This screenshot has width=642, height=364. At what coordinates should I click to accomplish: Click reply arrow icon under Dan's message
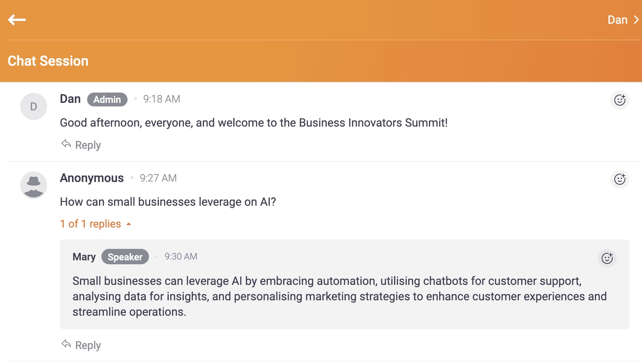point(66,144)
